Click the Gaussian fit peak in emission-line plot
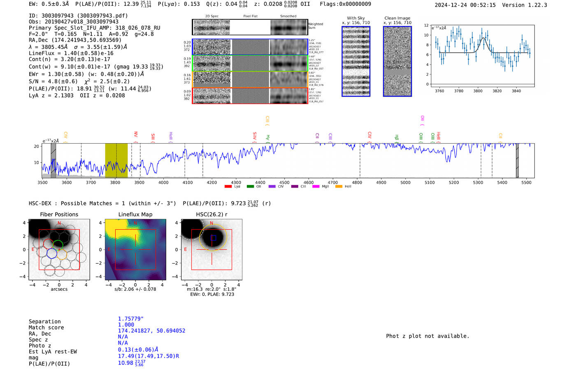This screenshot has width=576, height=392. 484,38
